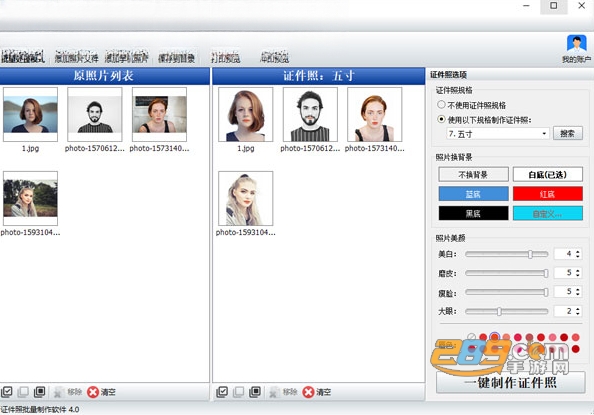Click the select-all icon under ID photo list
The width and height of the screenshot is (594, 415).
pyautogui.click(x=222, y=392)
